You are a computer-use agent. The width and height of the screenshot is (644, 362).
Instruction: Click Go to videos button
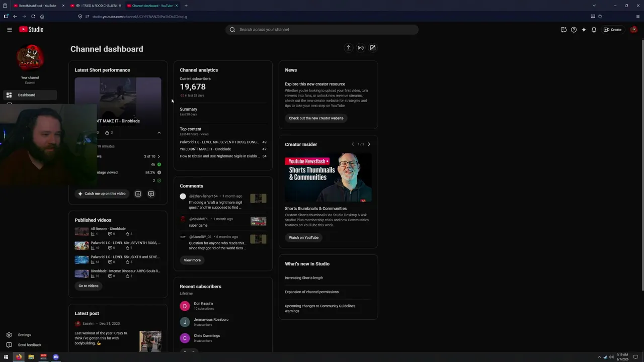(89, 286)
